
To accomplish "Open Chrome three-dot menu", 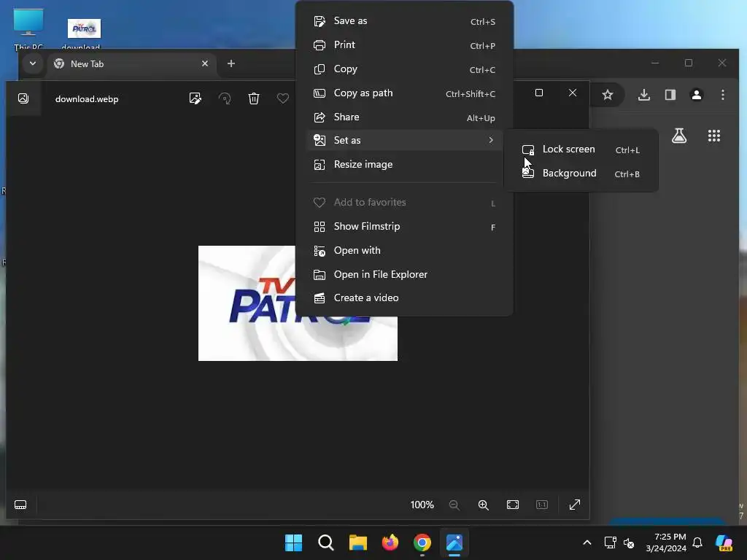I will [x=723, y=95].
